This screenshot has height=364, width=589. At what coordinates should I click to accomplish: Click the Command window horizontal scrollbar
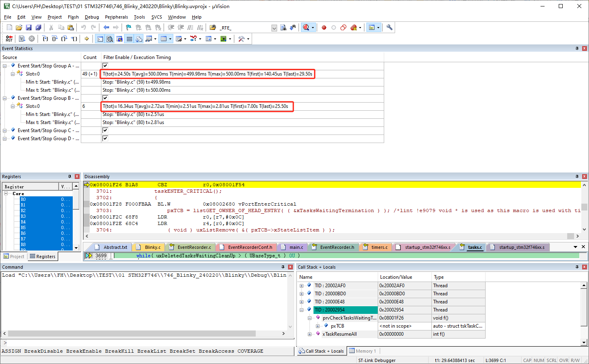point(132,334)
